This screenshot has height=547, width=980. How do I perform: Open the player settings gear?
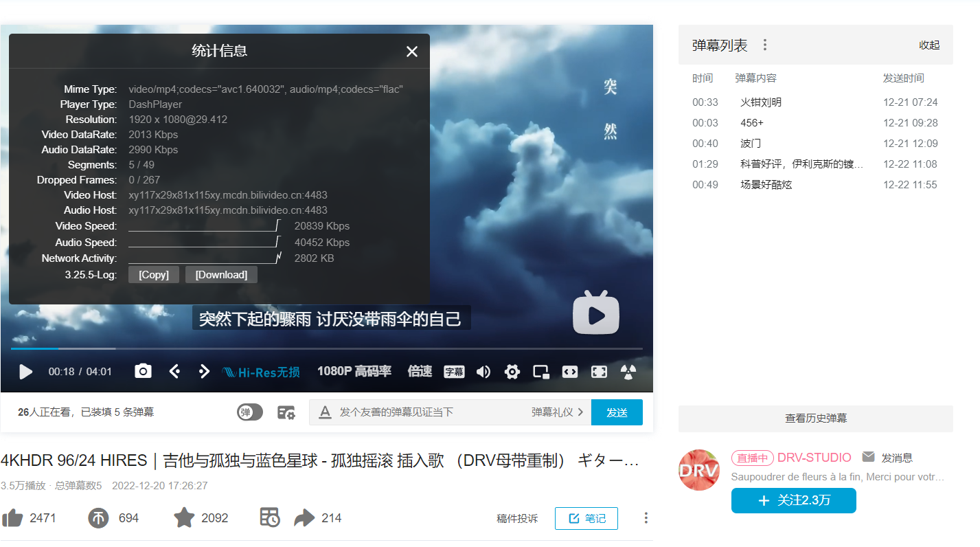coord(512,371)
